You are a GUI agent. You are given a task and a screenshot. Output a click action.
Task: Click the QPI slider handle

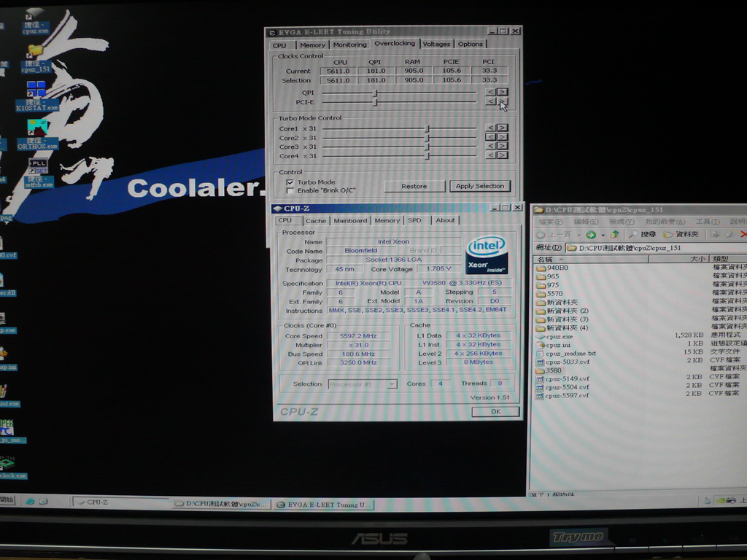pyautogui.click(x=376, y=93)
